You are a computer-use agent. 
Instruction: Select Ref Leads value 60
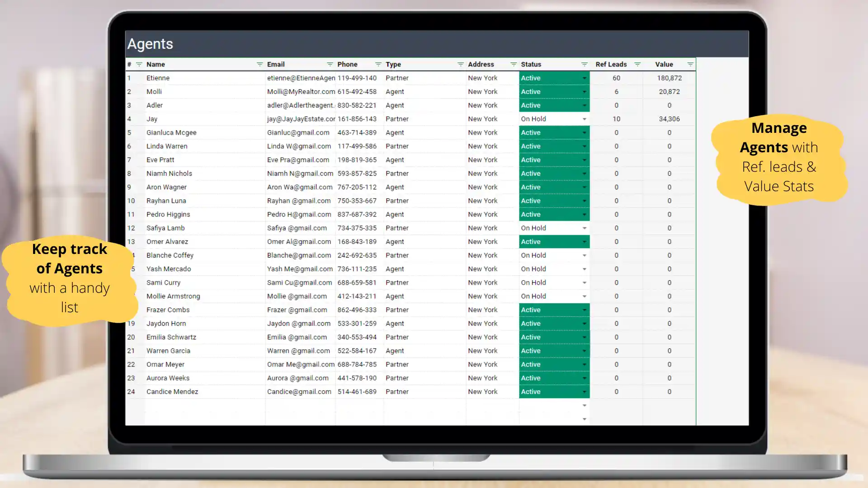coord(616,78)
